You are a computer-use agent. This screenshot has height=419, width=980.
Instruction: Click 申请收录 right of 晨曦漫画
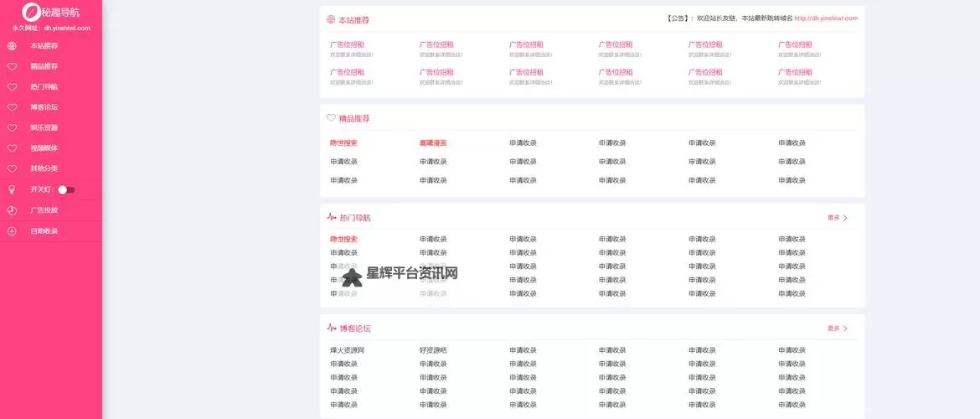click(x=524, y=142)
